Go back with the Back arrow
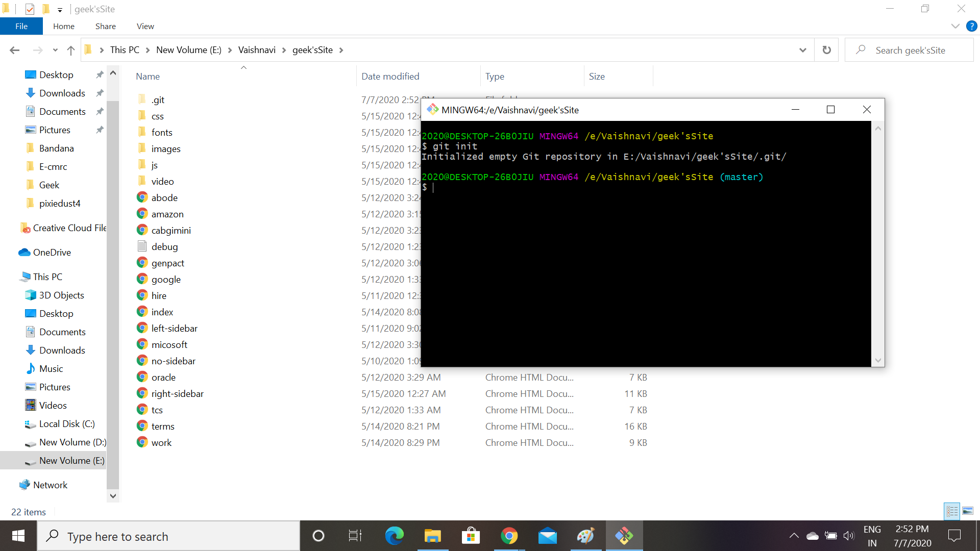Screen dimensions: 980x551 pos(14,50)
